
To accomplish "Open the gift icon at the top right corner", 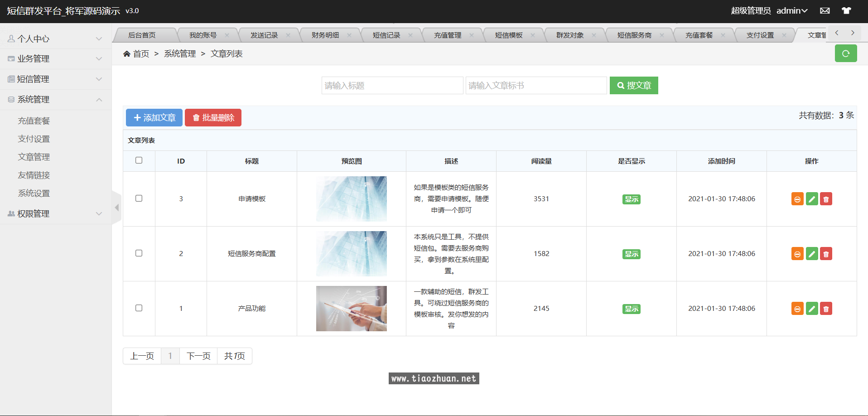I will pyautogui.click(x=846, y=10).
